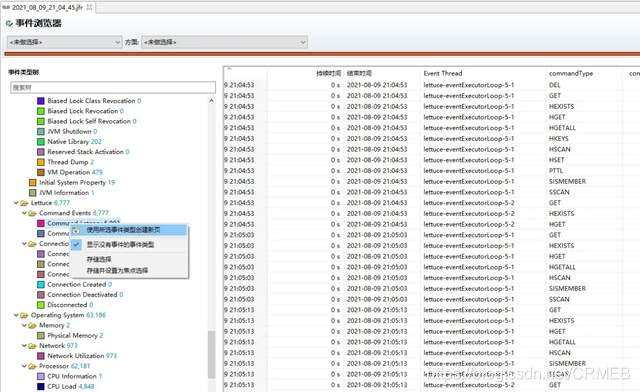640x392 pixels.
Task: Click the event tree vertical scrollbar thumb
Action: [x=211, y=354]
